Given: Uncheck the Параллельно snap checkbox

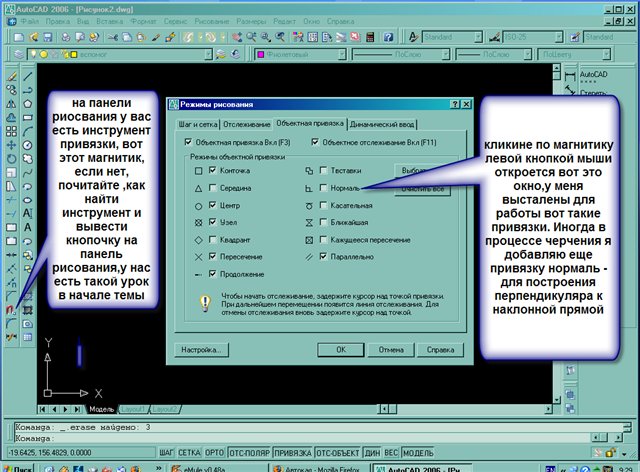Looking at the screenshot, I should 322,256.
